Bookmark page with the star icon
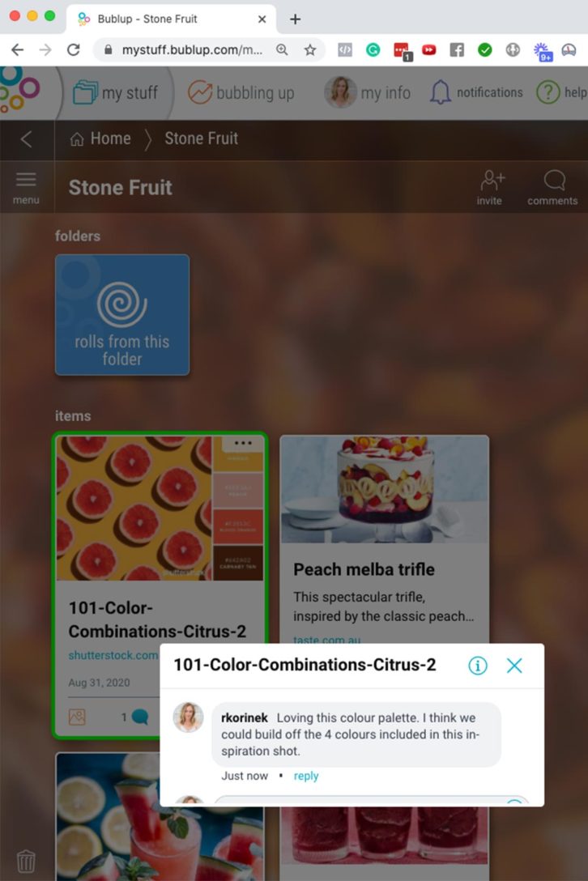Viewport: 588px width, 881px height. [309, 50]
